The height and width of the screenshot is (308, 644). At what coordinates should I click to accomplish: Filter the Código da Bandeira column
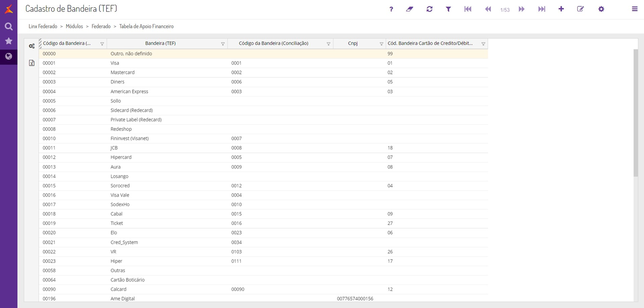click(102, 44)
